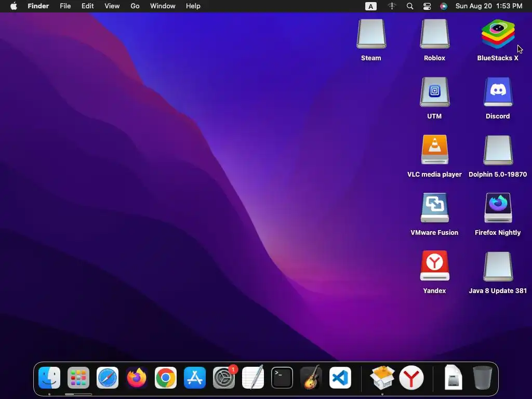The image size is (532, 399).
Task: Click the 'VMware Fusion' label text
Action: click(x=435, y=233)
